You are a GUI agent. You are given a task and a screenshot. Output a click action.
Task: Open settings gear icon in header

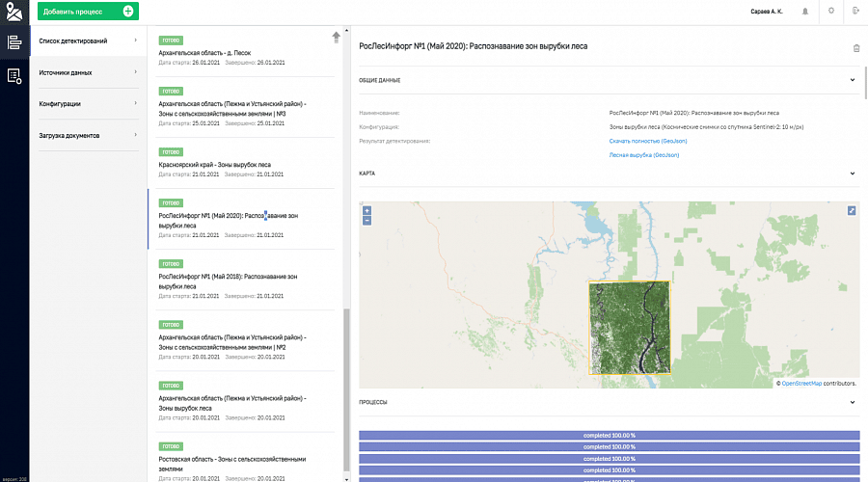[x=831, y=12]
